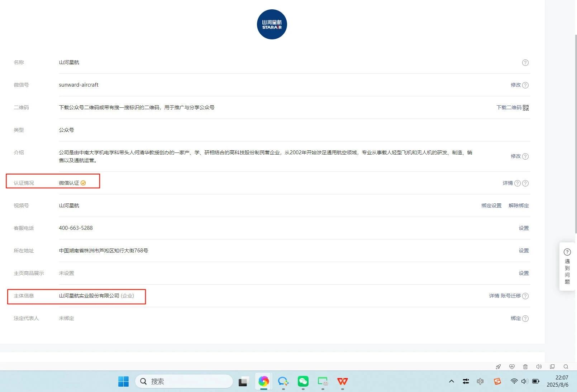Open the blue chat bubble app on taskbar
Viewport: 577px width, 392px height.
click(283, 381)
